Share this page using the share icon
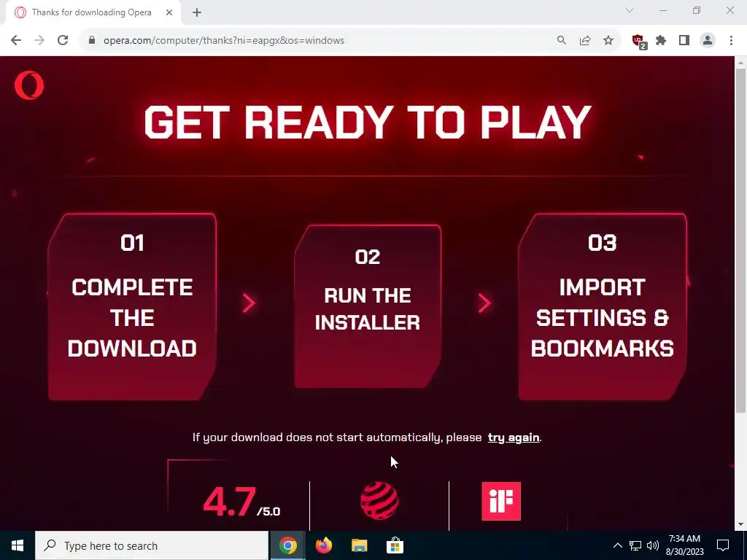Screen dimensions: 747x560 pos(585,41)
